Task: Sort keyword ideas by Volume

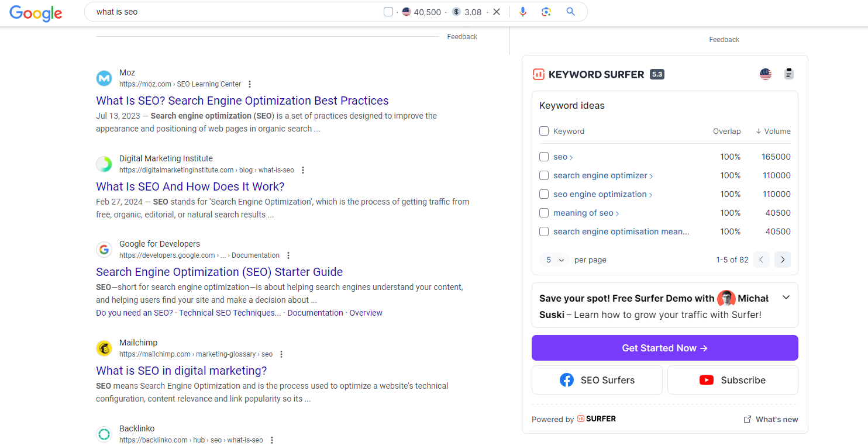Action: click(773, 131)
